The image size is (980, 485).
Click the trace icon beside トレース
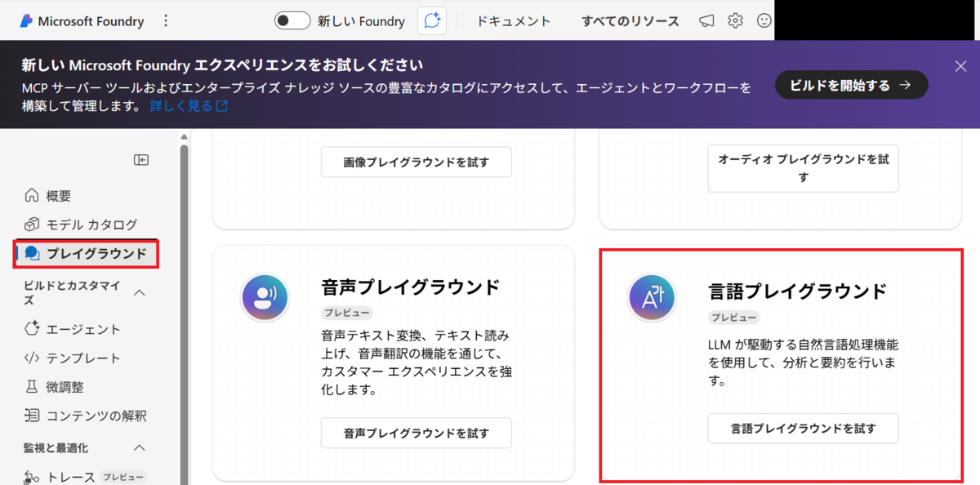click(32, 477)
